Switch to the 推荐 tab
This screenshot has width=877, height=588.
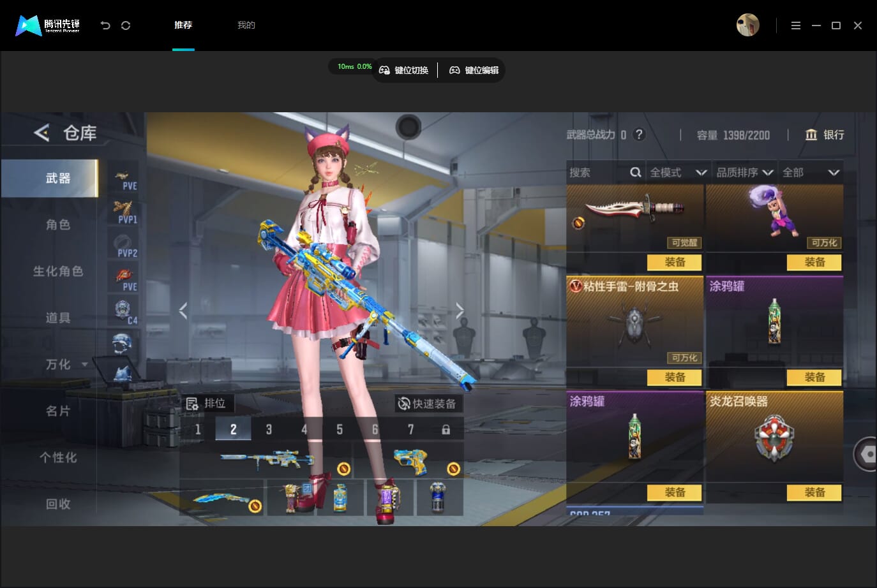point(183,25)
